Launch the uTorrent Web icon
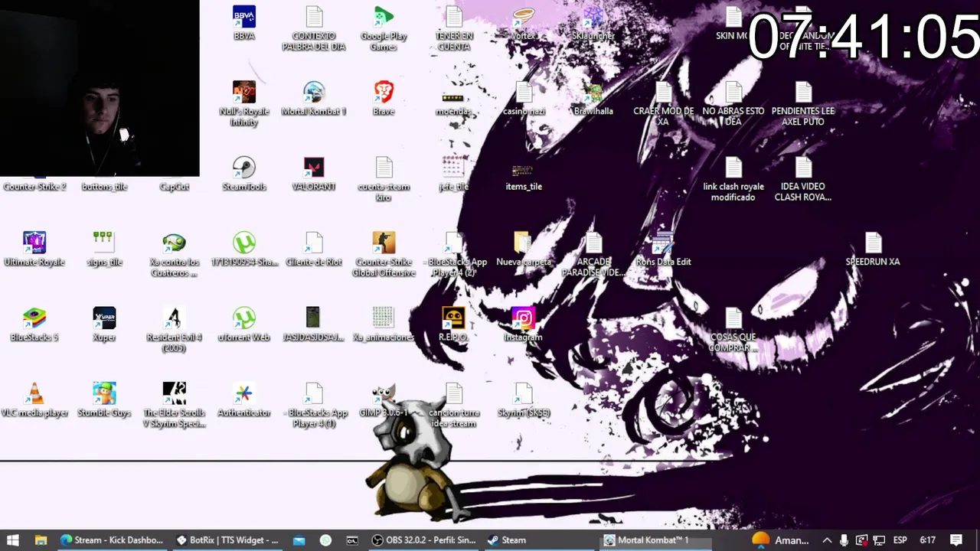Screen dimensions: 980x551 [244, 324]
